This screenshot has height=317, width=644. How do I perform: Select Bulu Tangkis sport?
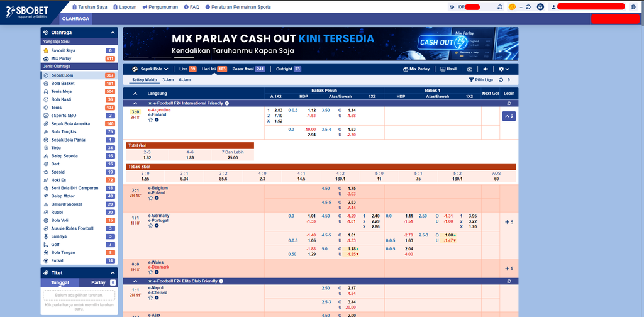[x=79, y=132]
